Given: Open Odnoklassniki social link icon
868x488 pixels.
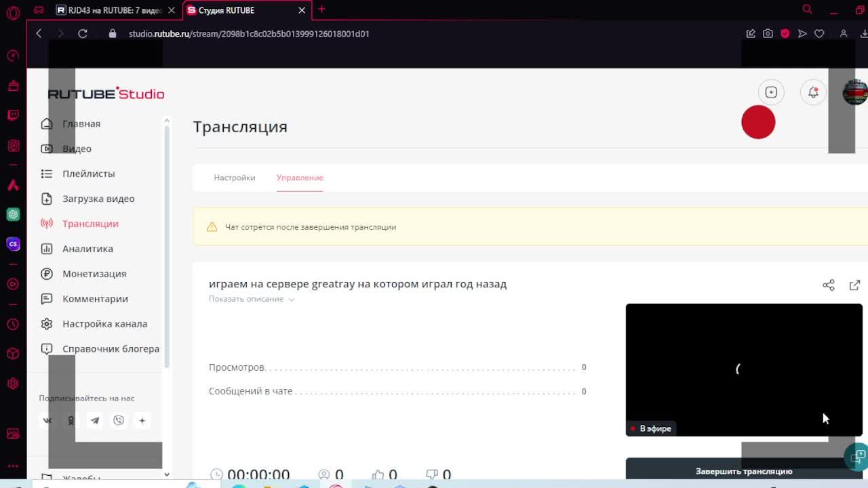Looking at the screenshot, I should 71,421.
